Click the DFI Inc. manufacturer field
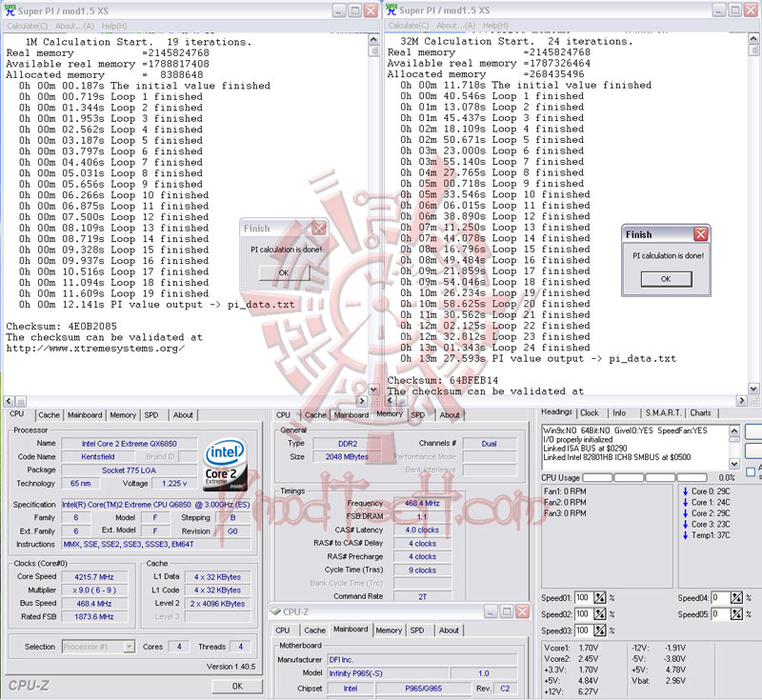The height and width of the screenshot is (700, 762). coord(422,660)
